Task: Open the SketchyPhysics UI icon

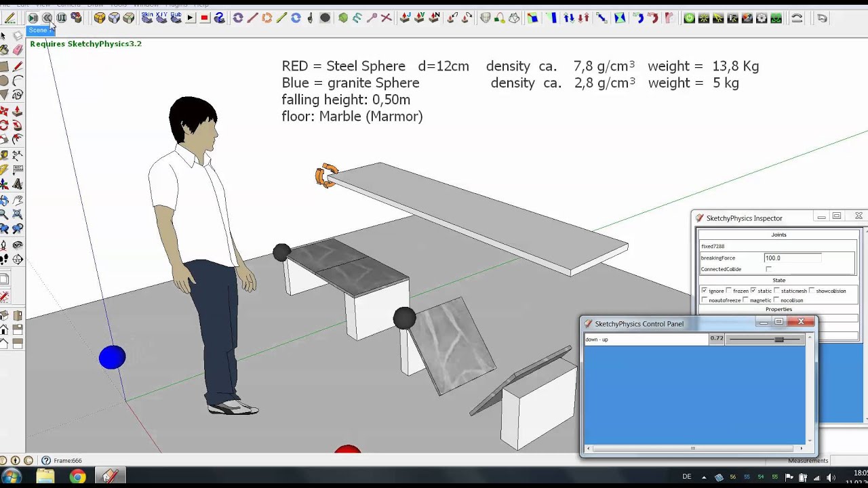Action: pyautogui.click(x=61, y=18)
